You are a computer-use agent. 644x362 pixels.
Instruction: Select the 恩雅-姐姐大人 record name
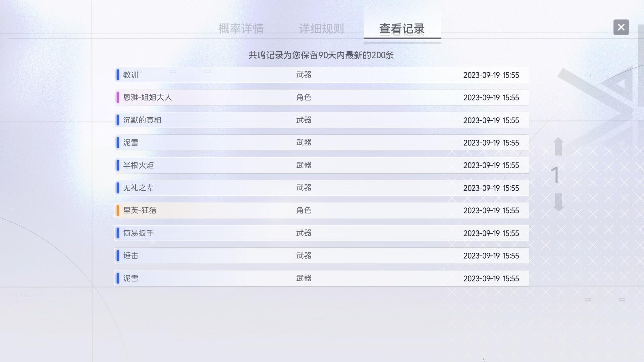click(x=148, y=98)
